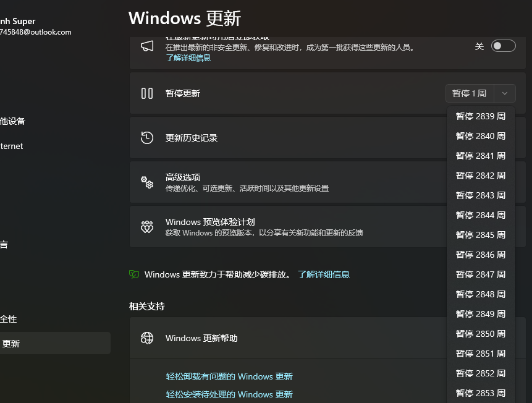Expand the pause duration dropdown chevron
This screenshot has height=403, width=532.
pyautogui.click(x=505, y=93)
